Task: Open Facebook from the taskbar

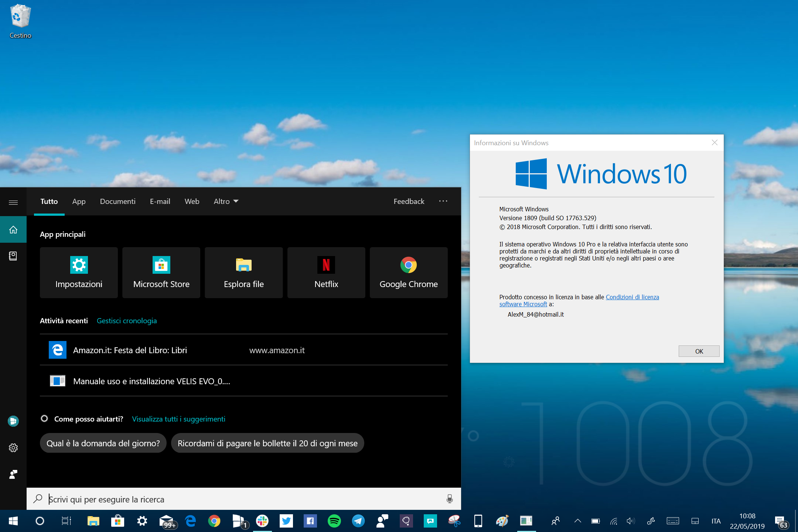Action: click(x=310, y=521)
